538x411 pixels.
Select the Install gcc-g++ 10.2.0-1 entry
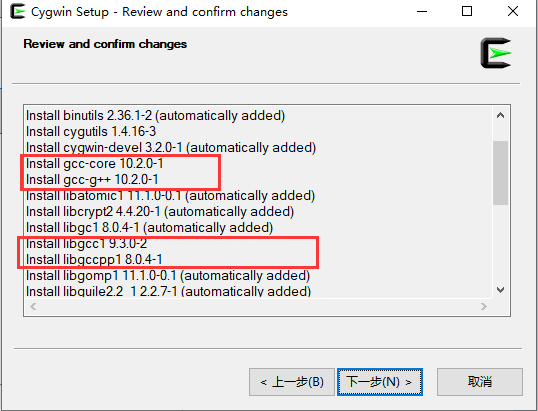[x=92, y=179]
